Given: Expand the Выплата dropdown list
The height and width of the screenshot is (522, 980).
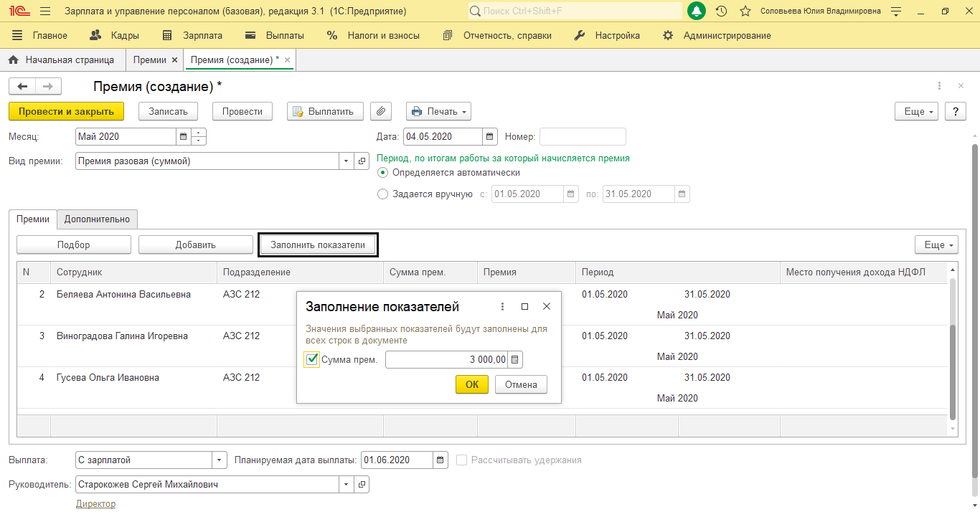Looking at the screenshot, I should pyautogui.click(x=219, y=460).
